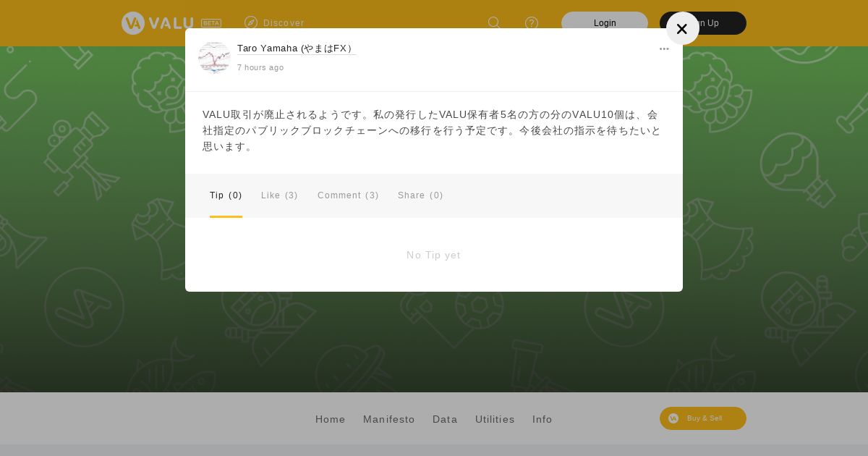
Task: Click the 'No Tip yet' message
Action: [x=433, y=255]
